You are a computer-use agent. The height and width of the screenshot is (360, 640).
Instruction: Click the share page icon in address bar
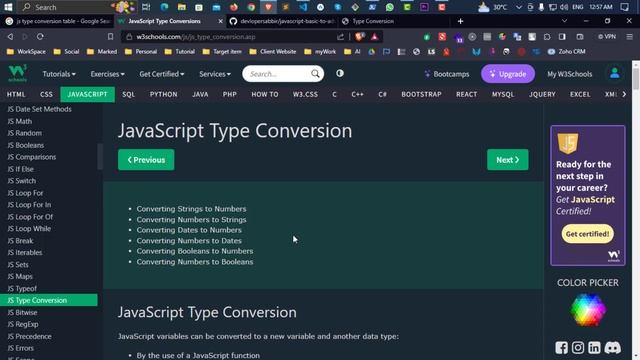(x=340, y=37)
